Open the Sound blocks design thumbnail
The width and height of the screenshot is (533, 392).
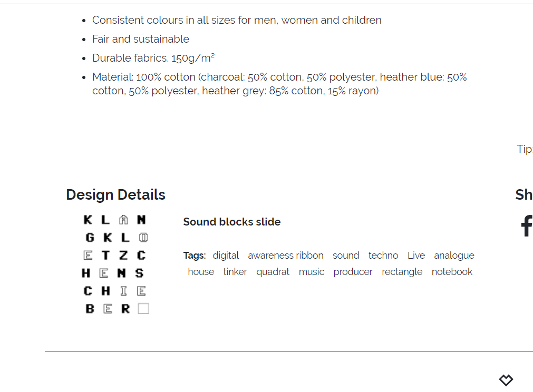(116, 264)
